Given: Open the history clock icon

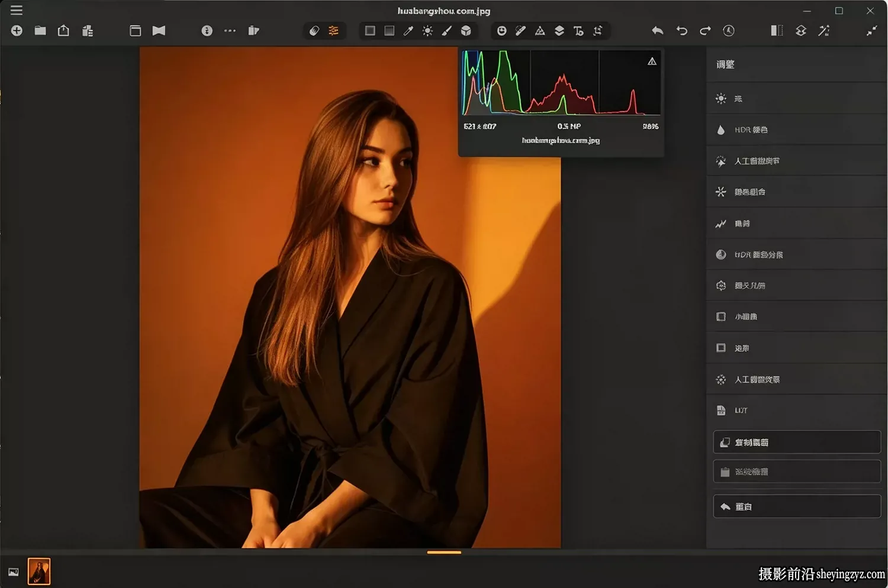Looking at the screenshot, I should pyautogui.click(x=729, y=31).
